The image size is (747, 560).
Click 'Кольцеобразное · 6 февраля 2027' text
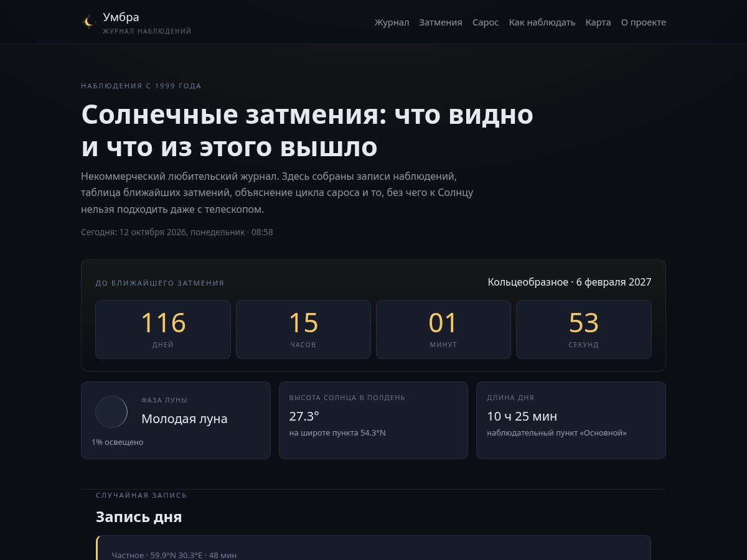(x=570, y=282)
